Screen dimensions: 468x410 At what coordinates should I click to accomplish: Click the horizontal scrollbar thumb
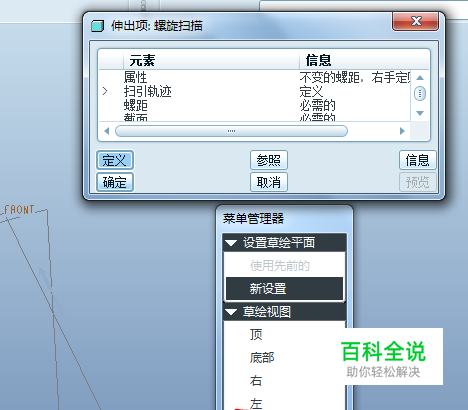pyautogui.click(x=231, y=131)
